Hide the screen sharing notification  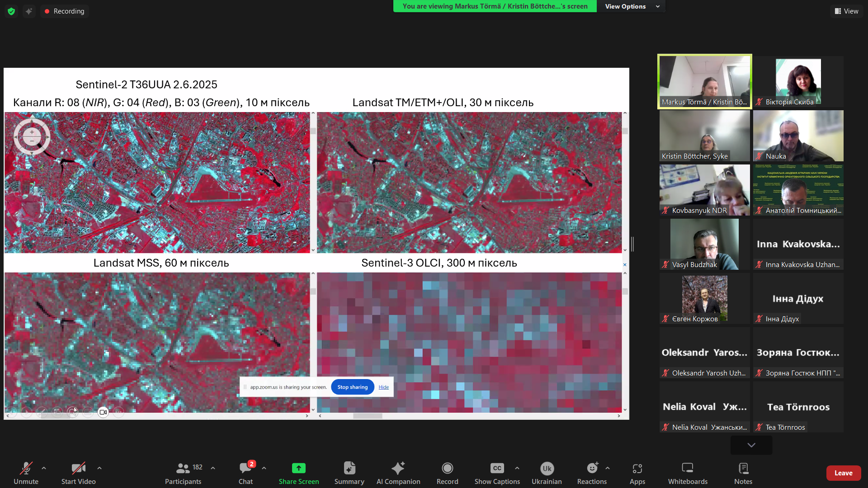(x=383, y=387)
